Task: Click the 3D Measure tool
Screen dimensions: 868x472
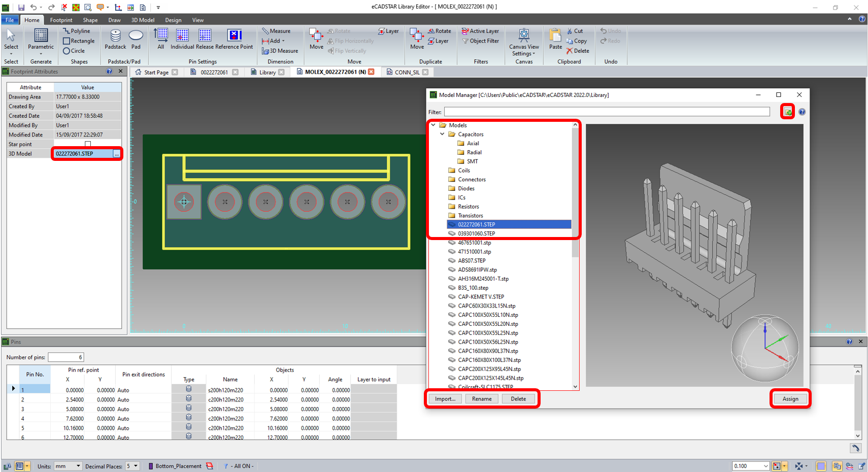Action: [x=280, y=51]
